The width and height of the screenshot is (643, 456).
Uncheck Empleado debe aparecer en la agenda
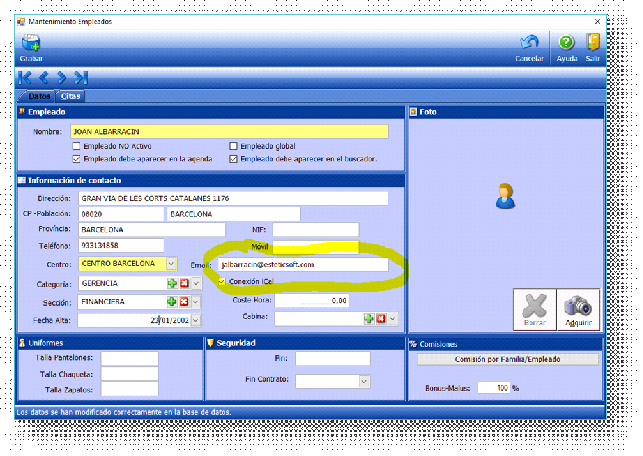click(x=76, y=158)
